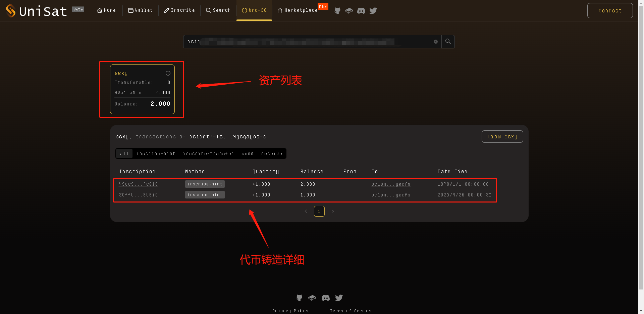Image resolution: width=644 pixels, height=314 pixels.
Task: Open inscription 45dc5...fc8i0
Action: pyautogui.click(x=138, y=184)
